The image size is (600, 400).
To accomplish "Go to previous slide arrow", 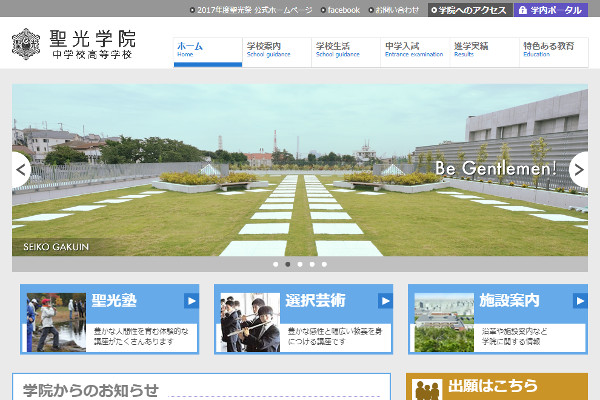I will [x=21, y=170].
